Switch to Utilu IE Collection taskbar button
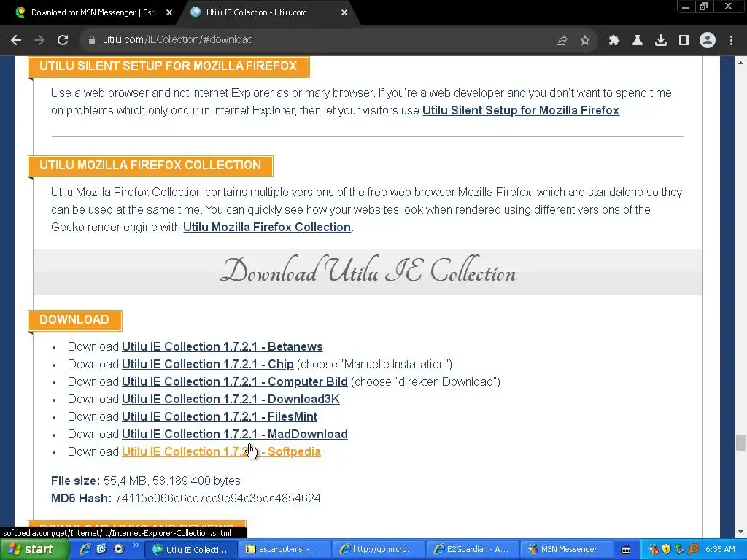This screenshot has height=560, width=747. pyautogui.click(x=190, y=550)
